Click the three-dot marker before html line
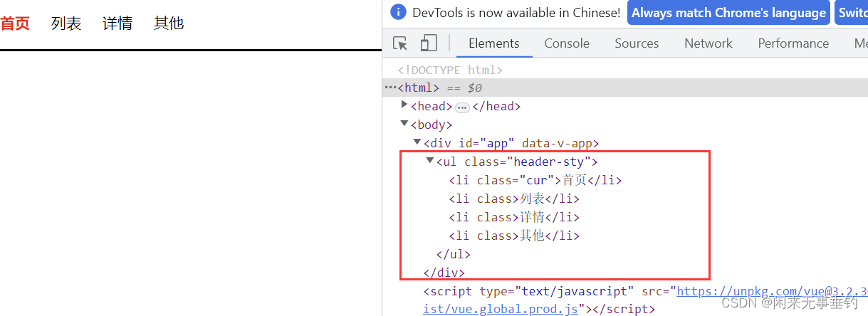 click(390, 88)
